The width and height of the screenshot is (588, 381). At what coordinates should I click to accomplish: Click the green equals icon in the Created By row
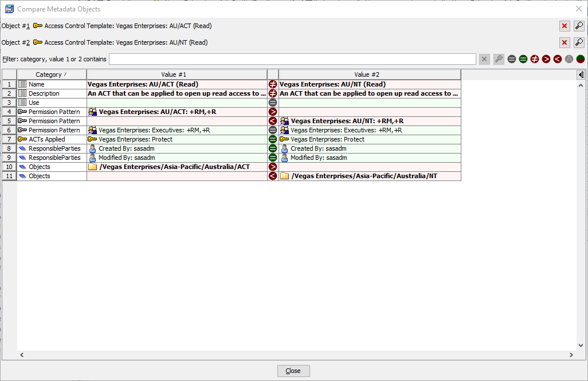[x=273, y=148]
